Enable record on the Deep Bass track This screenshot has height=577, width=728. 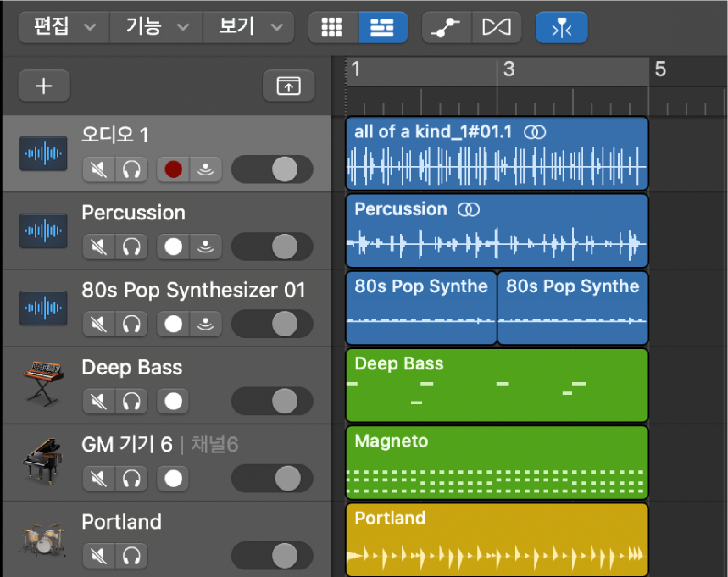tap(174, 401)
